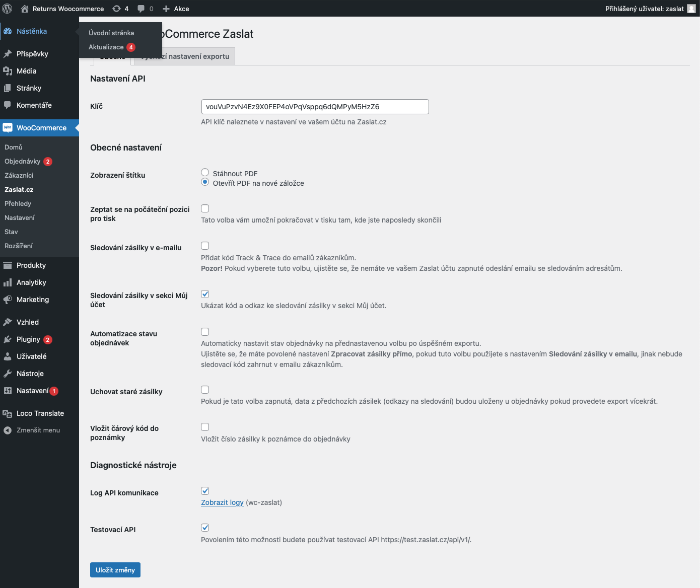The image size is (700, 588).
Task: Open the Objednávky submenu item
Action: click(x=23, y=162)
